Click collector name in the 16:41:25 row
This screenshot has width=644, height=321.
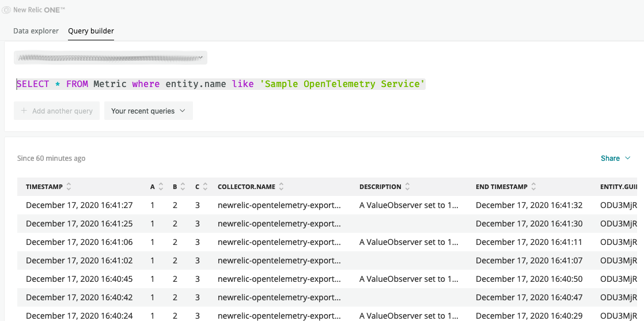coord(279,224)
